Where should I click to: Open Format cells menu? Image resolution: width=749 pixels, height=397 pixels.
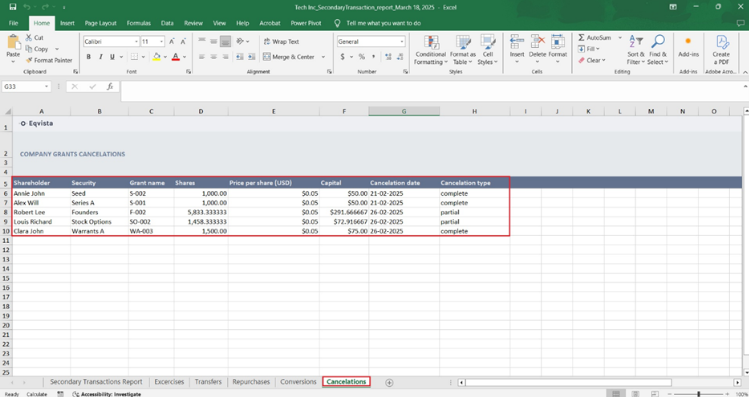coord(557,49)
